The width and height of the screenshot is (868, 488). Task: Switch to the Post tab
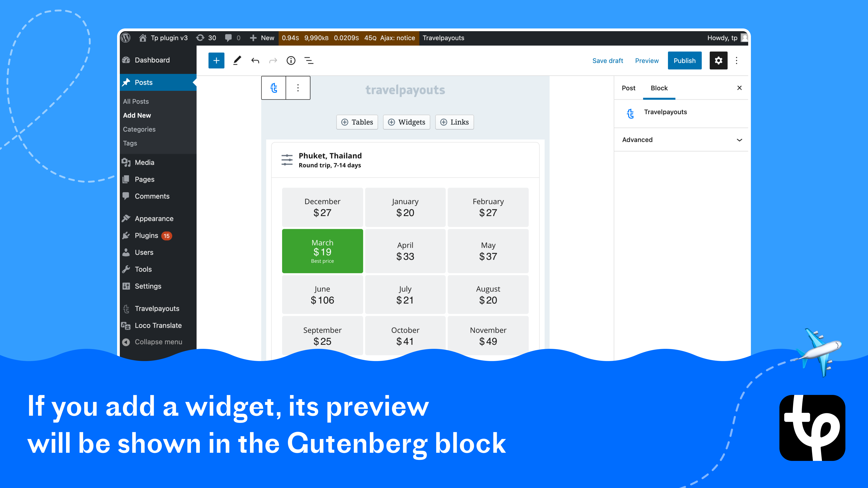(x=628, y=88)
